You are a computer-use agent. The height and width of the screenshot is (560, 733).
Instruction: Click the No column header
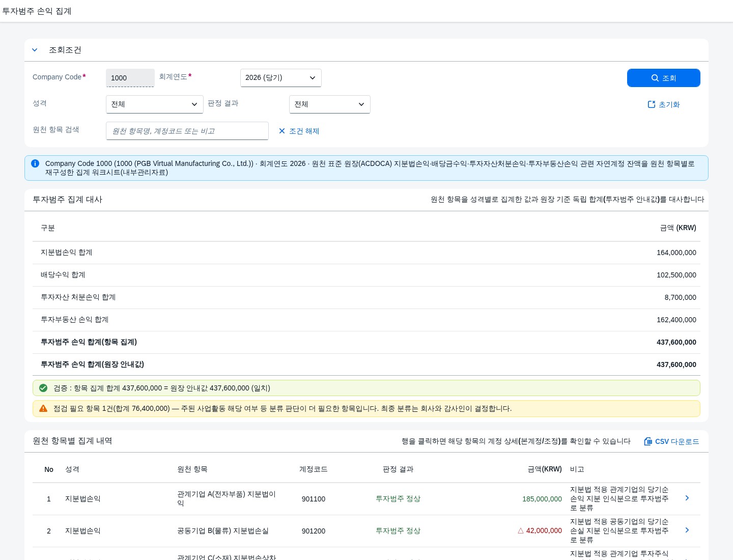49,469
